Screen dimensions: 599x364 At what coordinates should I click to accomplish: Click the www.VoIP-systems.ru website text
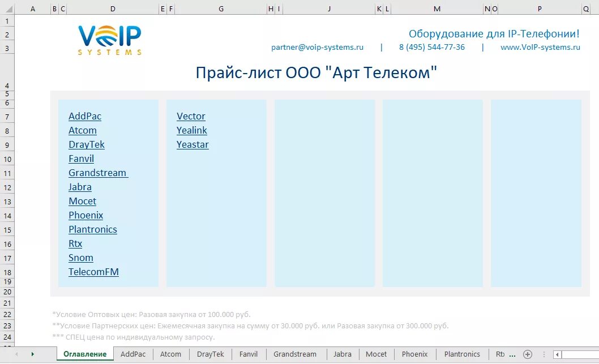(x=540, y=47)
